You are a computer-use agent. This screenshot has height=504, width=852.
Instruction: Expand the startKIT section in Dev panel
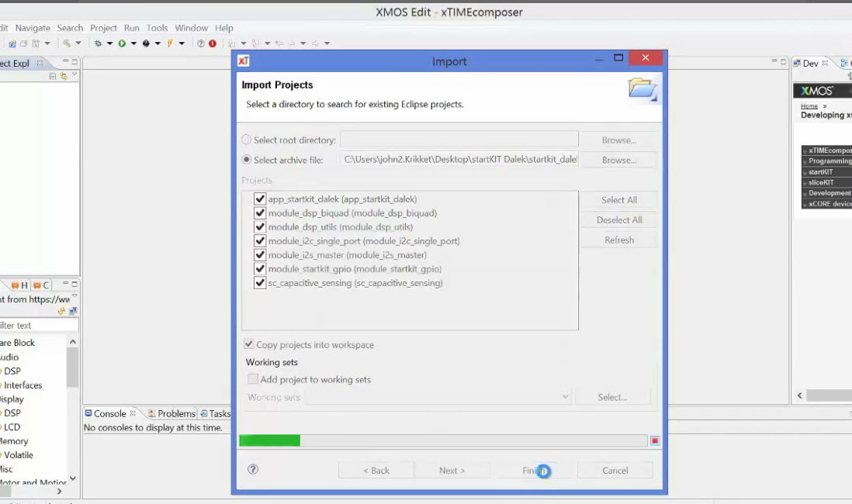point(828,171)
